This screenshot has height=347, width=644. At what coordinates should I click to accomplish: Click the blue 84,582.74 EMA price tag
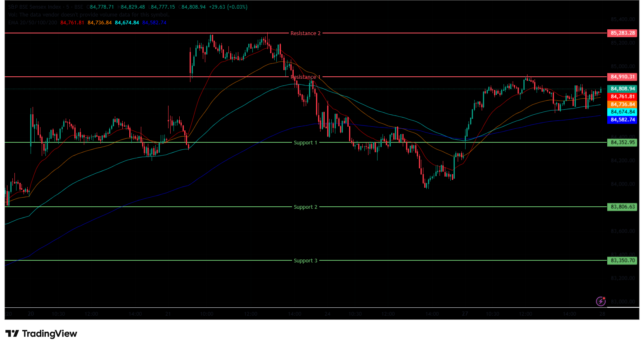(x=622, y=120)
